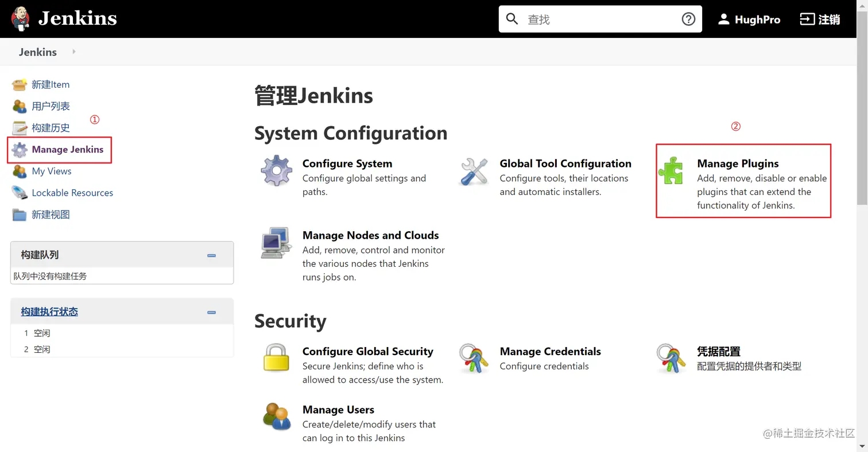Click the My Views person icon
Viewport: 868px width, 452px height.
[x=20, y=171]
